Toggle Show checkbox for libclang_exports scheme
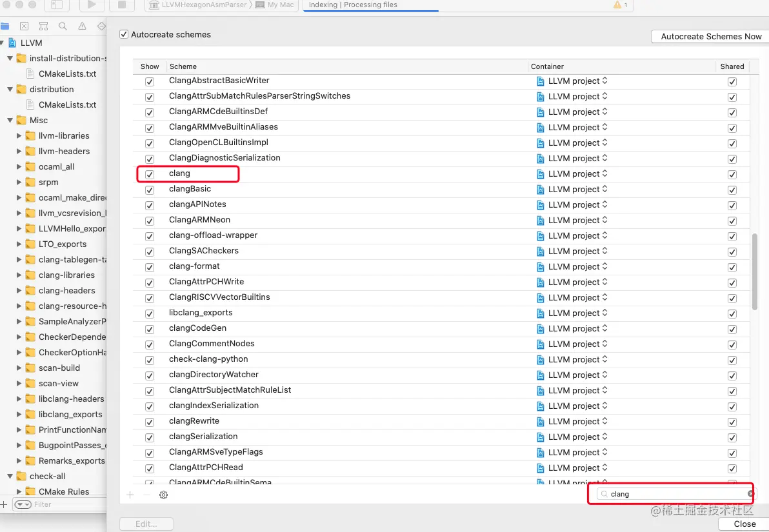This screenshot has width=769, height=532. point(150,314)
